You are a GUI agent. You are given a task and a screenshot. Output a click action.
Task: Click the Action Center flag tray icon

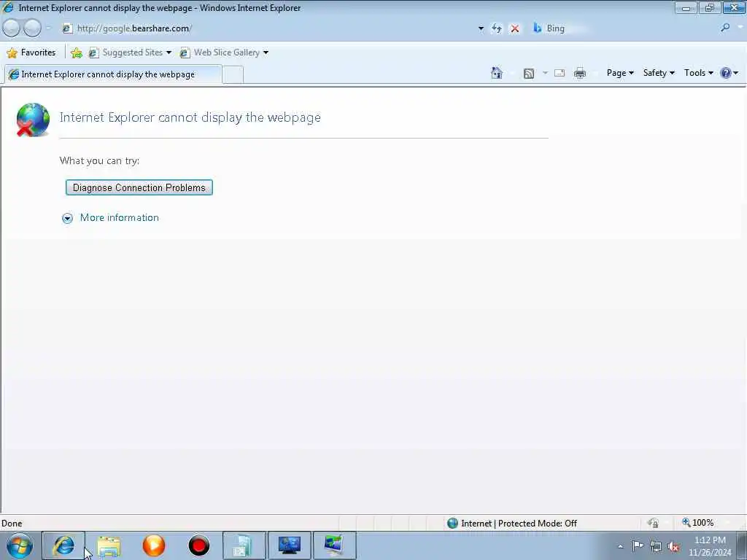tap(638, 546)
